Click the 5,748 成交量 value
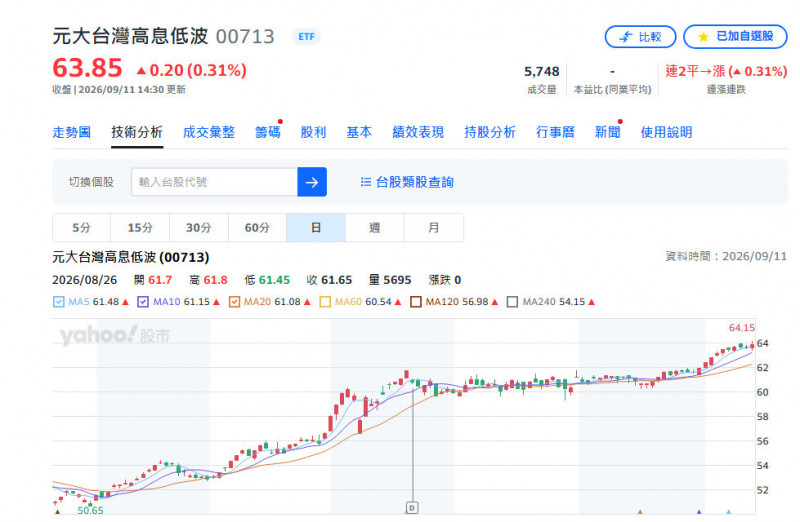800x522 pixels. point(542,71)
